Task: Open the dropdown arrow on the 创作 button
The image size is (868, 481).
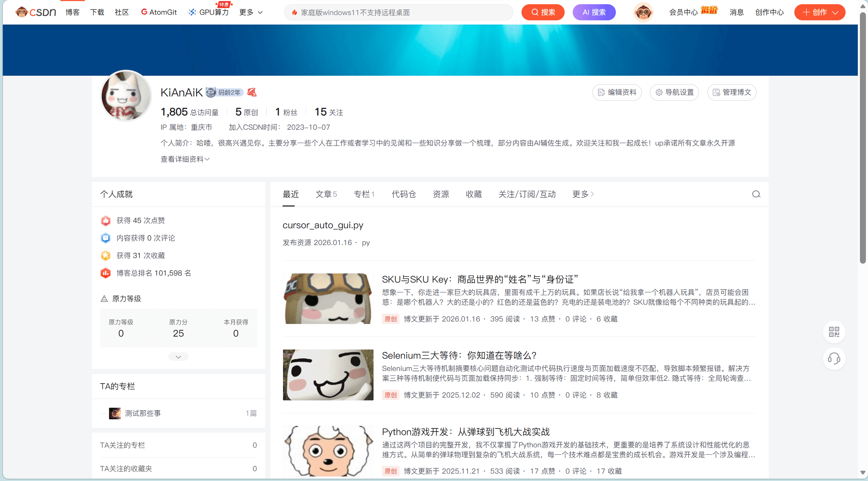Action: (x=835, y=13)
